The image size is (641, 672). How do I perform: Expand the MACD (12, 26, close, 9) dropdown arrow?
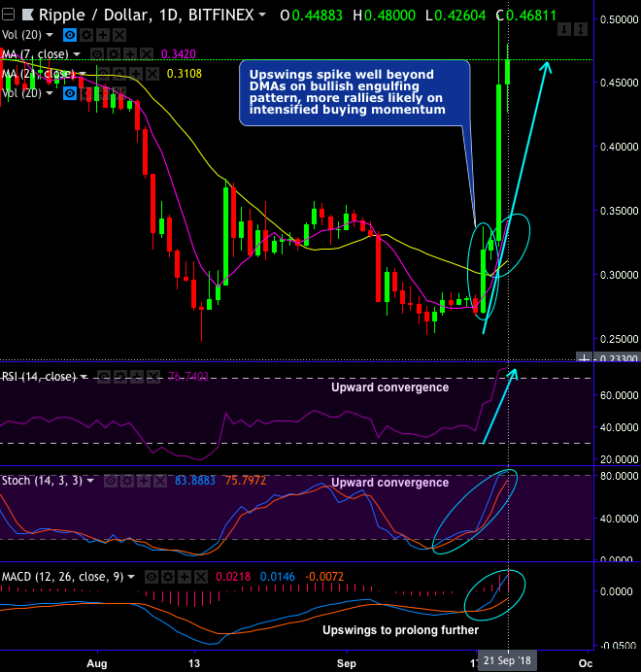(x=131, y=577)
